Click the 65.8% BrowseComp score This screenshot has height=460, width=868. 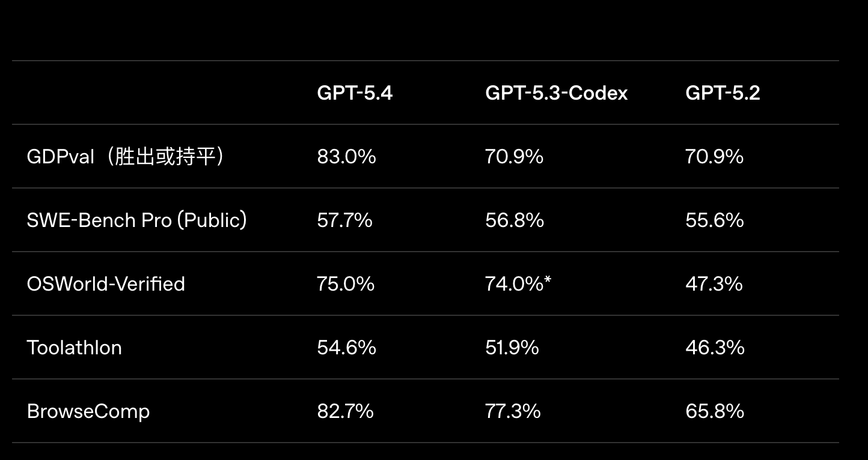715,411
